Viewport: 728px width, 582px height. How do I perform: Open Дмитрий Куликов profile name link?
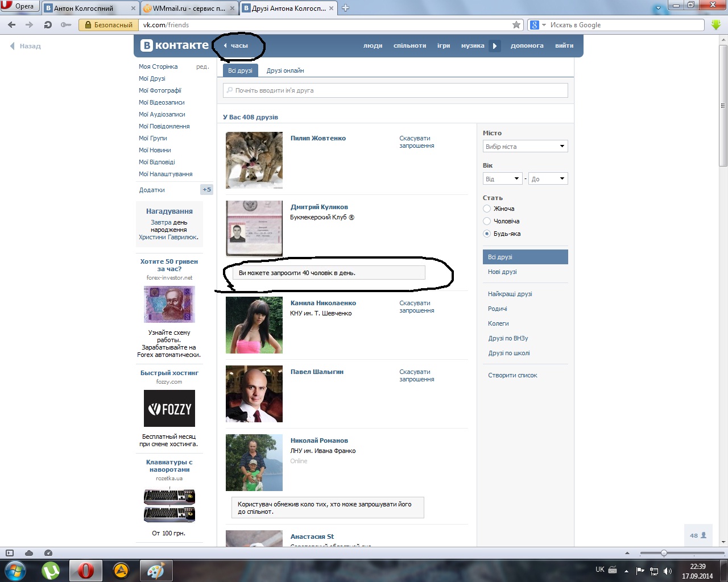click(319, 207)
